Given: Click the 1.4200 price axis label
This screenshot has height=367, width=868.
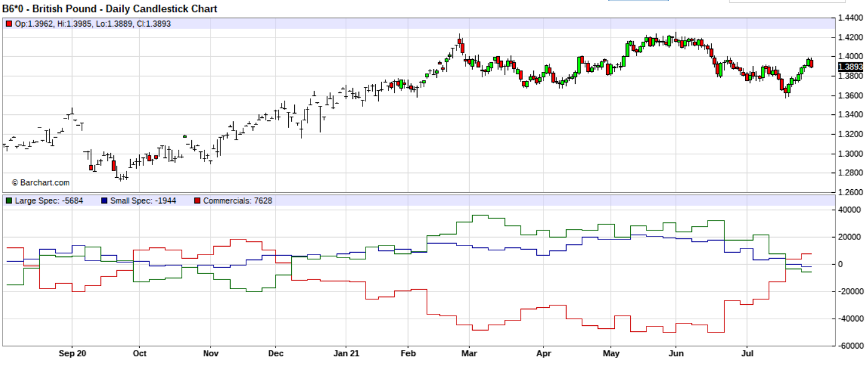Looking at the screenshot, I should point(850,37).
